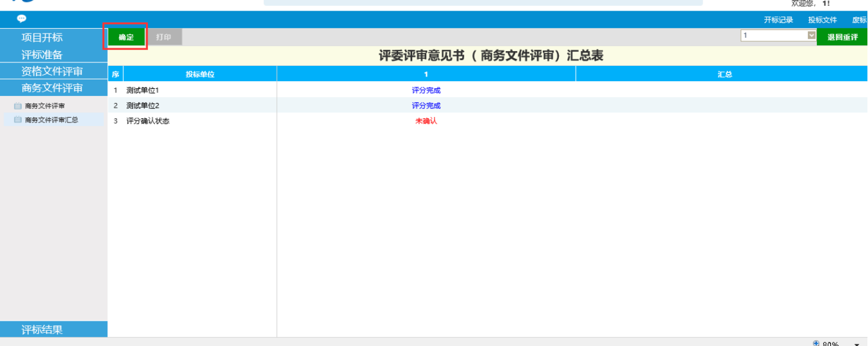This screenshot has height=346, width=868.
Task: Click the zoom magnifier icon in status bar
Action: pos(816,343)
